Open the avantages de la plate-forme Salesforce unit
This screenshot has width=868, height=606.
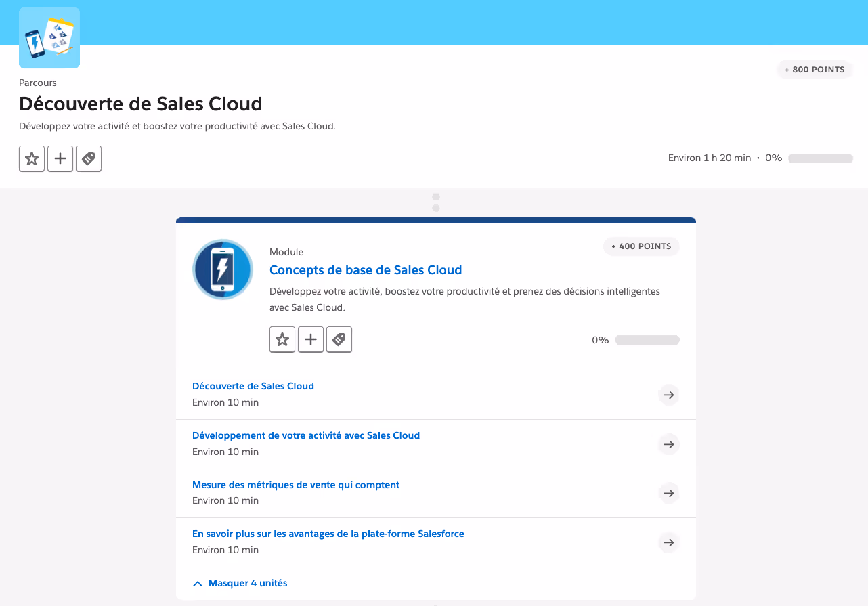pos(328,534)
